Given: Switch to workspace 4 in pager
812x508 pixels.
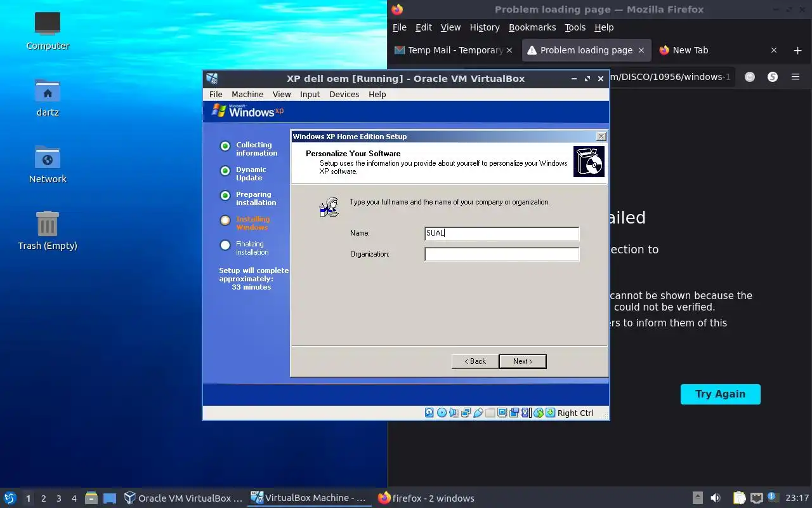Looking at the screenshot, I should [74, 498].
